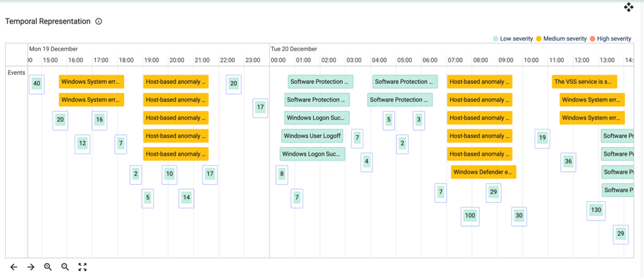Click the move/drag handle icon of the widget
The image size is (644, 278).
(x=629, y=7)
